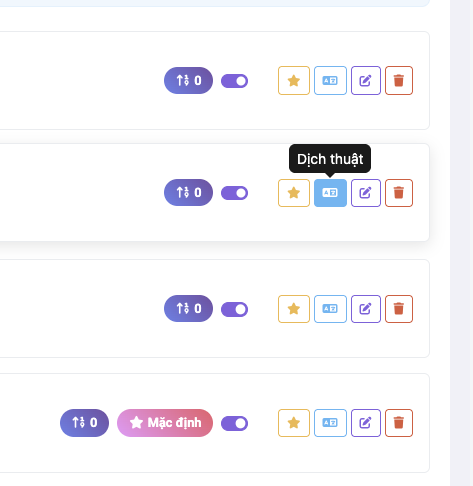
Task: Toggle the second row's active switch
Action: click(x=235, y=193)
